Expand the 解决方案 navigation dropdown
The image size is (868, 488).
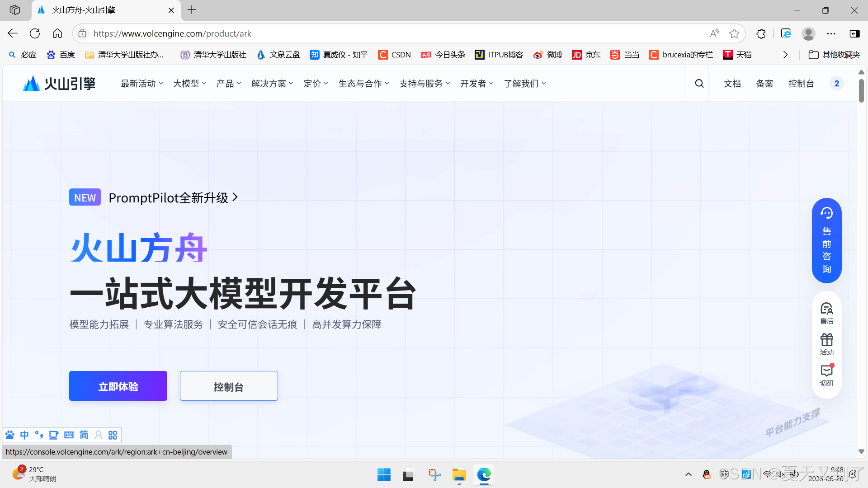pos(272,84)
